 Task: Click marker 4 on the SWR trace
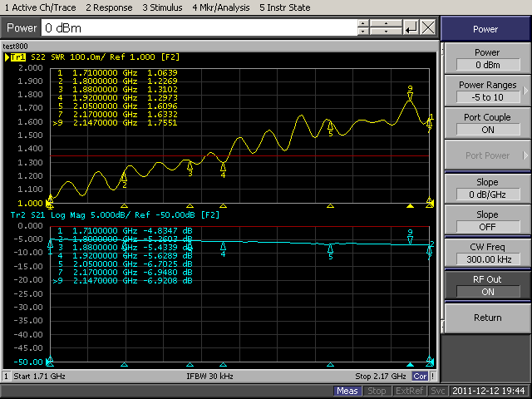coord(223,170)
